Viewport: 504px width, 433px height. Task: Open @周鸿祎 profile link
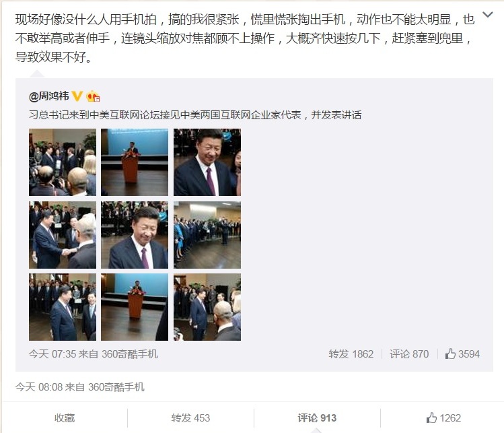point(49,96)
